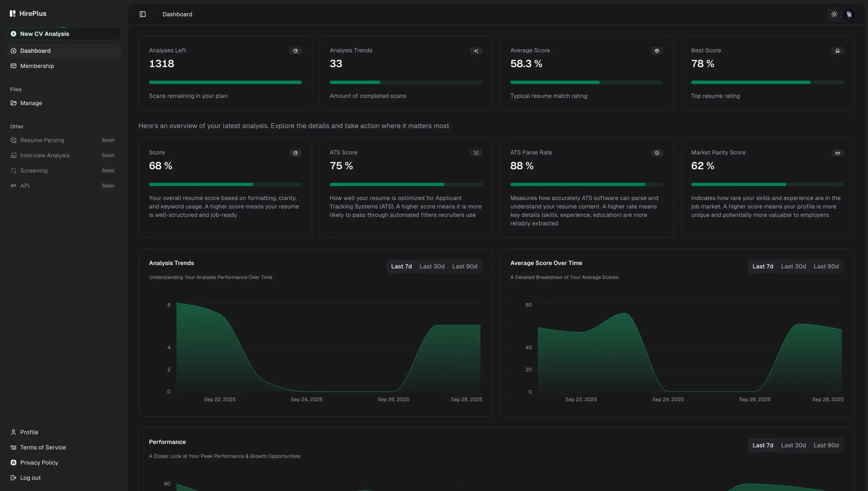This screenshot has height=491, width=868.
Task: Click the gauge icon on ATS Parse Rate card
Action: click(657, 153)
